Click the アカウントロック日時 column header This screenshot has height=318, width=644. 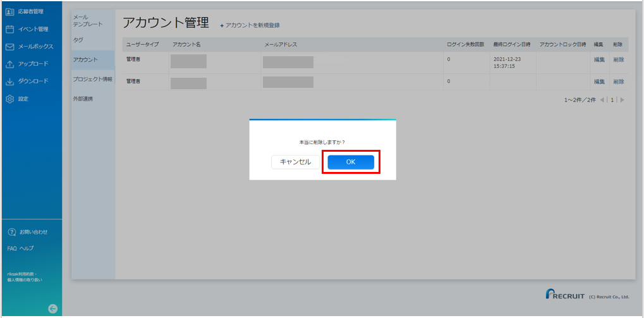[x=562, y=44]
